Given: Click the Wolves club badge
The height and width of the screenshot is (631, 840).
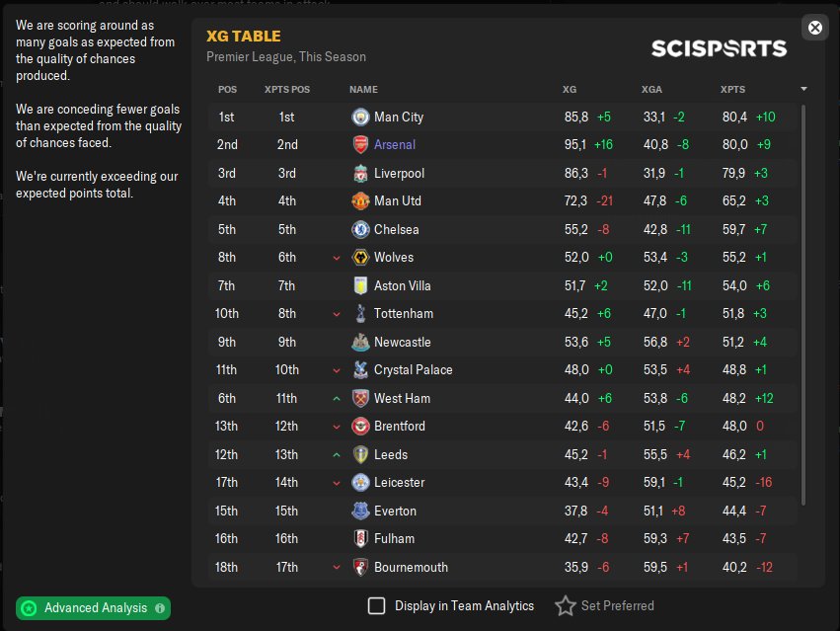Looking at the screenshot, I should pyautogui.click(x=360, y=258).
